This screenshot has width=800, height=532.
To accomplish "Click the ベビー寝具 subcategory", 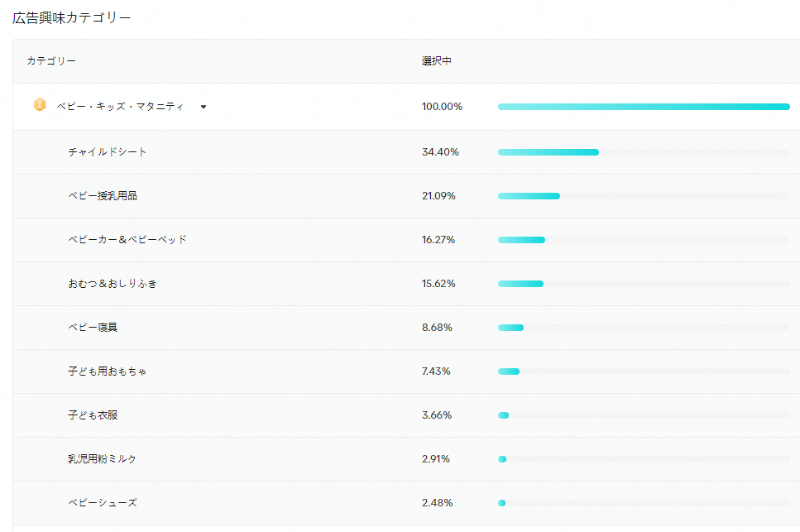I will 93,328.
